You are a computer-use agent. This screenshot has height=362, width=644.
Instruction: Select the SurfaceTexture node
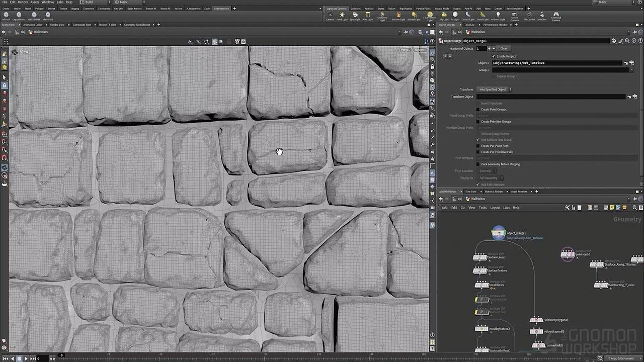479,270
